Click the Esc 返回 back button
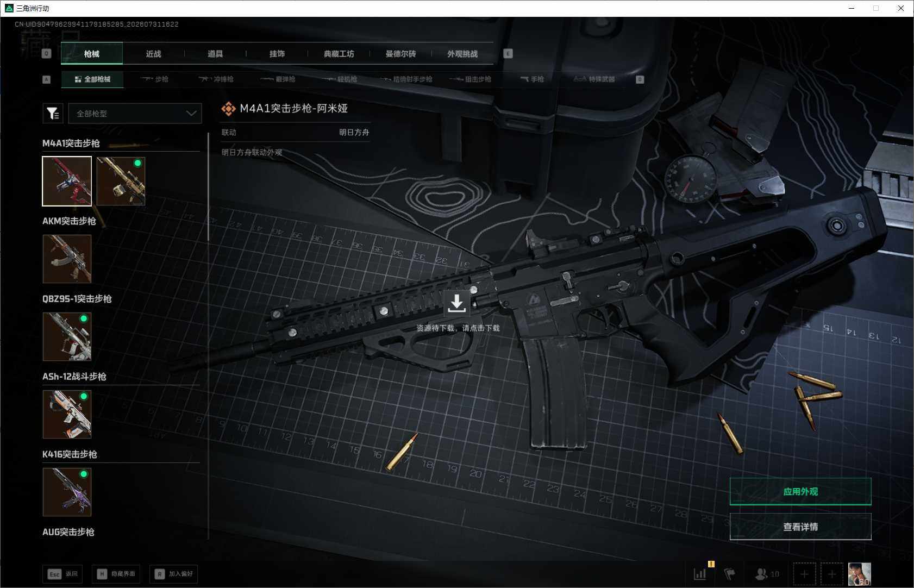This screenshot has width=914, height=588. point(62,574)
